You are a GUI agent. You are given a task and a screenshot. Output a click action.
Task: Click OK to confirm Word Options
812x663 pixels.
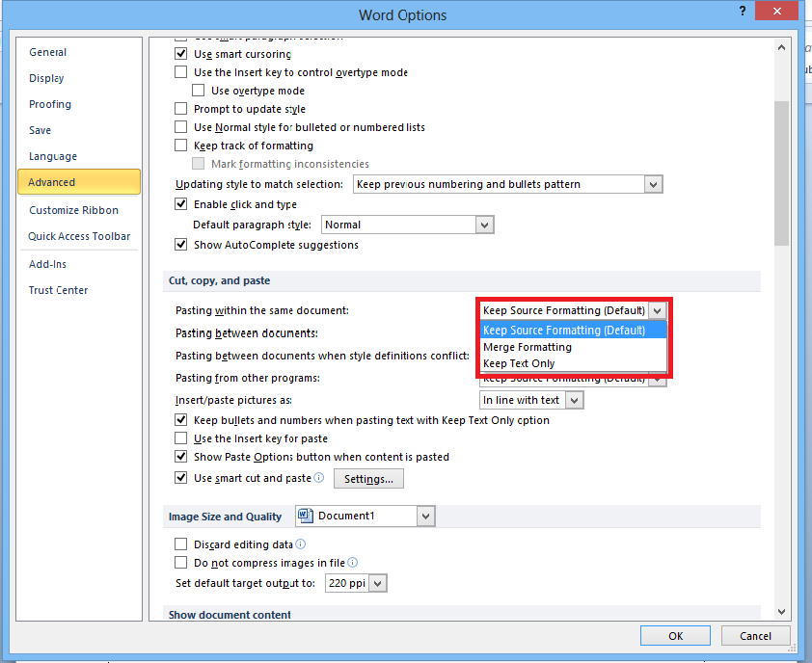675,636
